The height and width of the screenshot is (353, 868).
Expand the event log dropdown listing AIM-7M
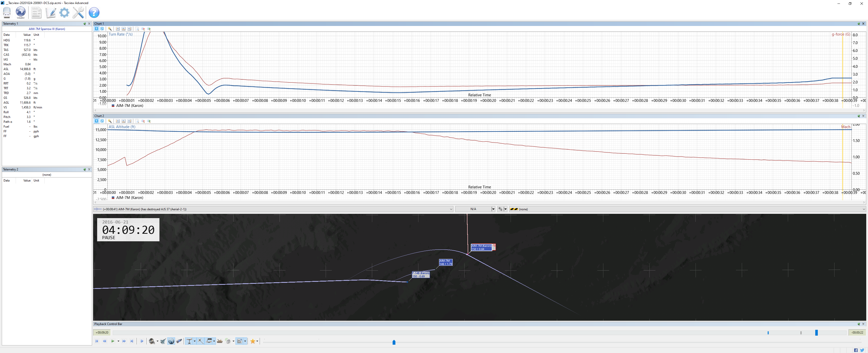pos(451,209)
